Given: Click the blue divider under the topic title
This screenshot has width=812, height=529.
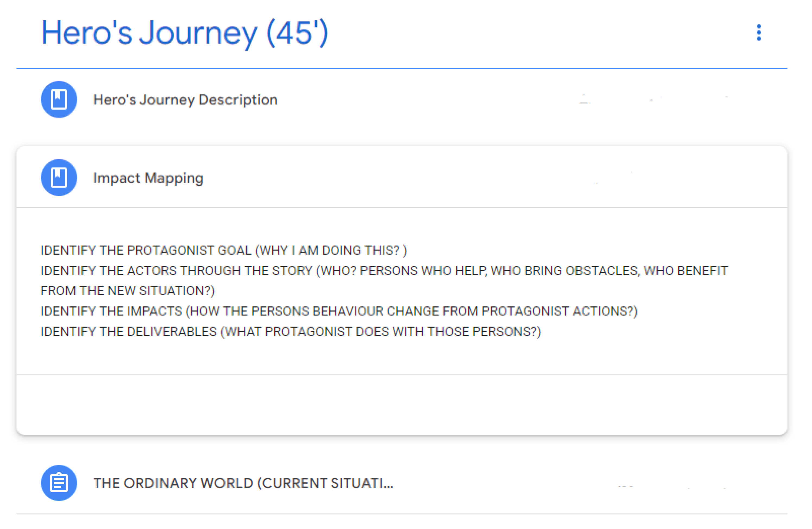Looking at the screenshot, I should 402,68.
